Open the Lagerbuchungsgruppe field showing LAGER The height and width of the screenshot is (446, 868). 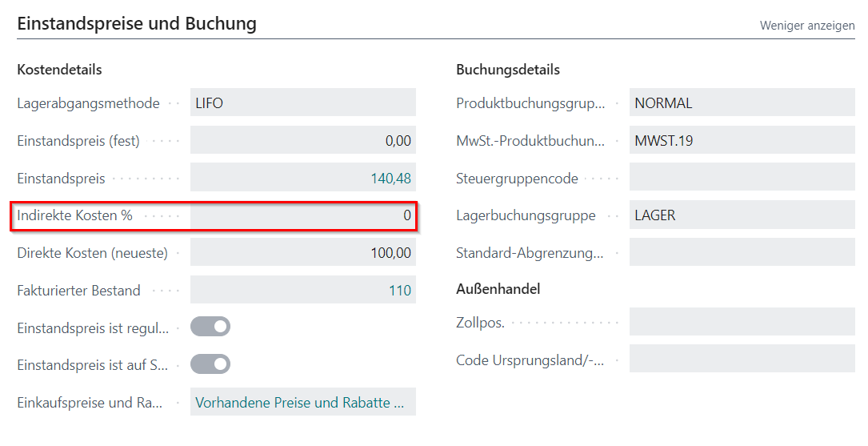[742, 215]
